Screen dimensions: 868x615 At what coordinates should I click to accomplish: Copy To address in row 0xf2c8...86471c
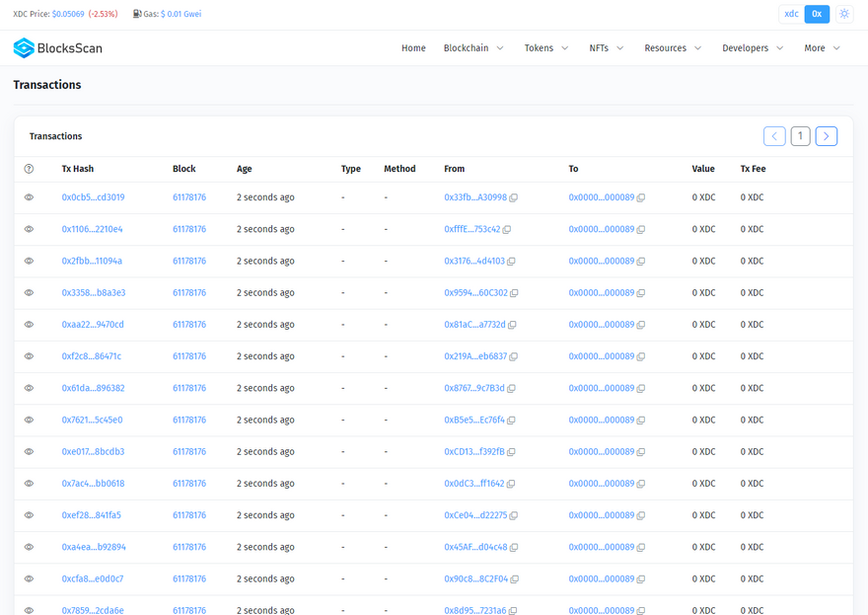click(640, 356)
